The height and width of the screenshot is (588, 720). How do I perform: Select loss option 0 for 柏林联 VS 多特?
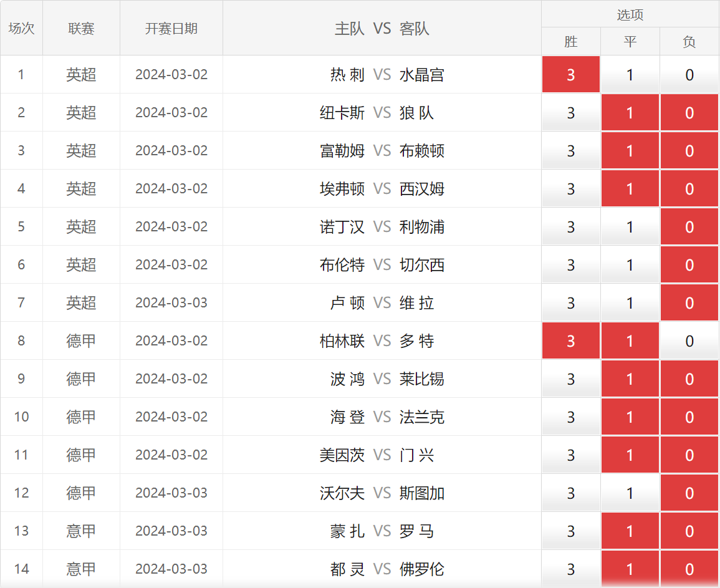(689, 341)
